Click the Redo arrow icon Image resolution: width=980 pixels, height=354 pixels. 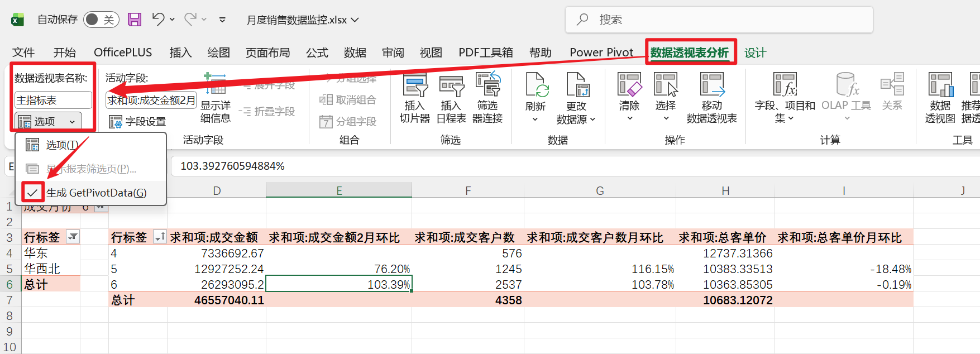(x=190, y=20)
